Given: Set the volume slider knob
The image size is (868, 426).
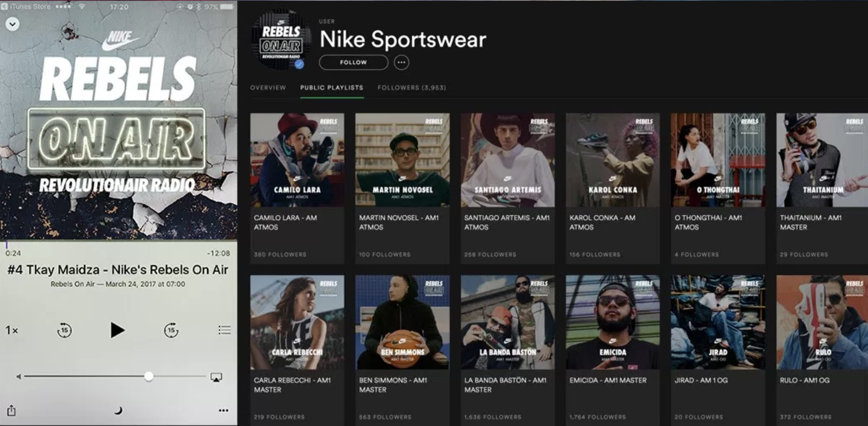Looking at the screenshot, I should (x=148, y=376).
